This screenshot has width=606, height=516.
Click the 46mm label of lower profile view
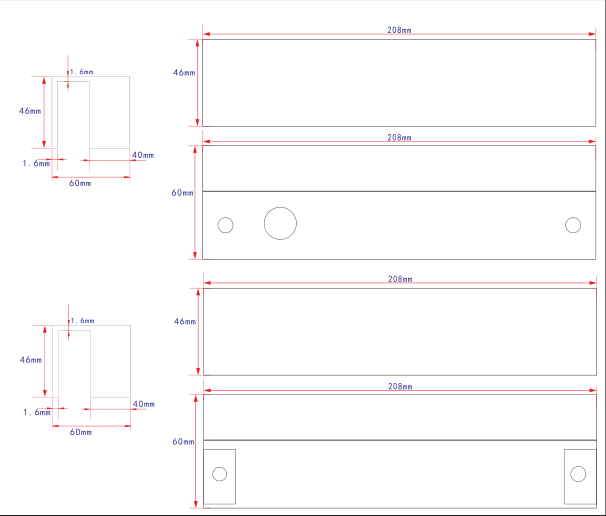point(31,360)
